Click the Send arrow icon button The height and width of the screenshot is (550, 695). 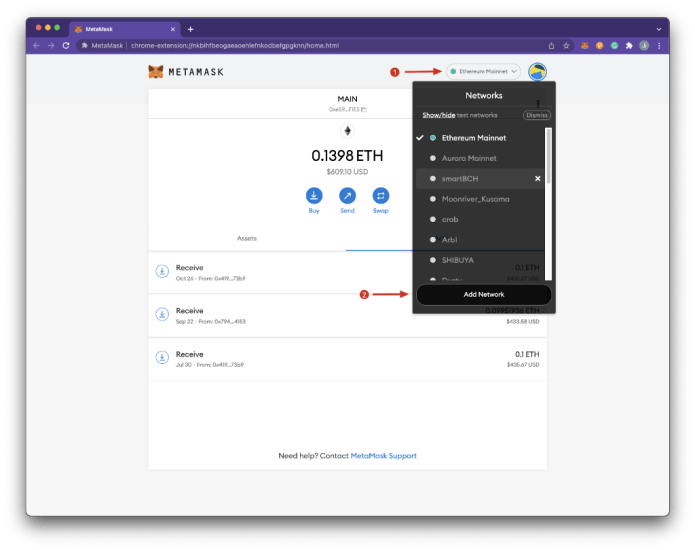point(348,195)
